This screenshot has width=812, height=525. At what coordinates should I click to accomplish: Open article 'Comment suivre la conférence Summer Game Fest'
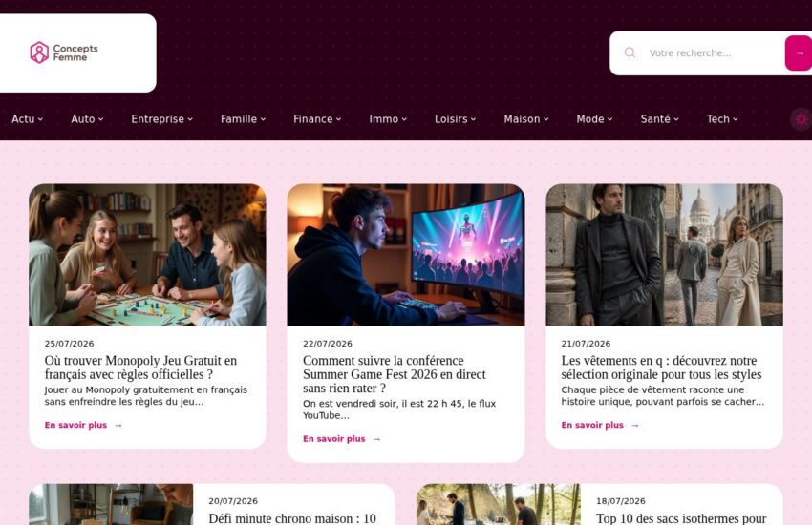tap(395, 374)
